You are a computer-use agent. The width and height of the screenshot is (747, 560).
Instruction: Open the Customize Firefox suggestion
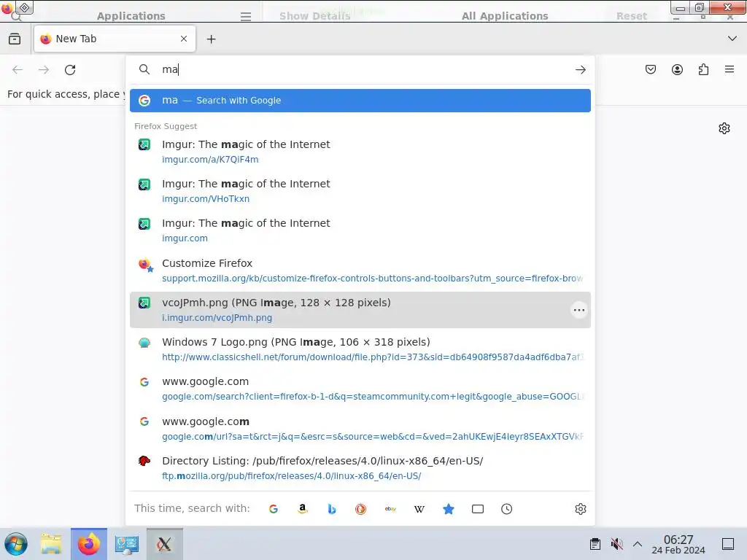click(360, 271)
